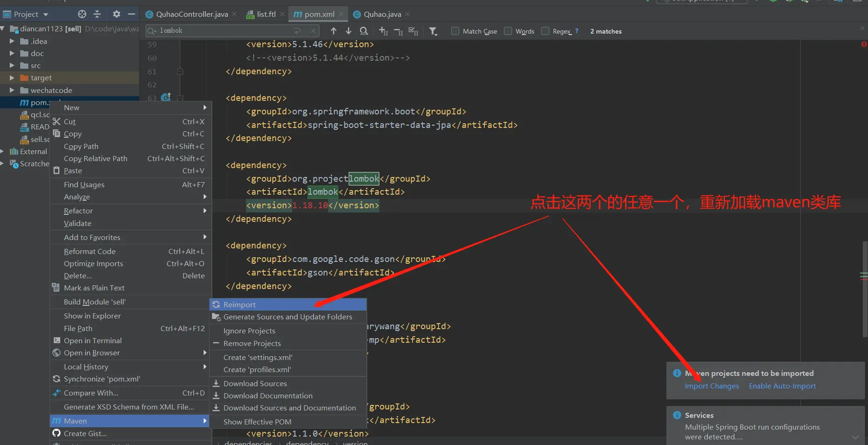
Task: Click Ignore Projects in Maven submenu
Action: [288, 331]
